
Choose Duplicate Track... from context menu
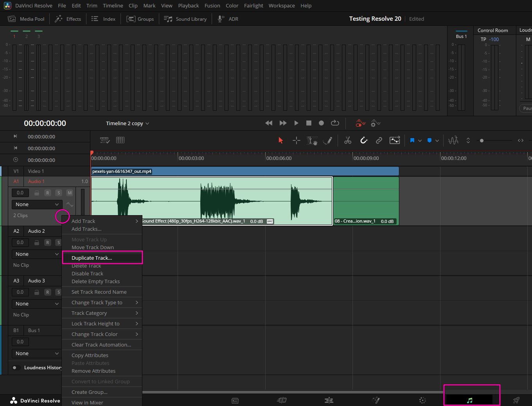[102, 258]
